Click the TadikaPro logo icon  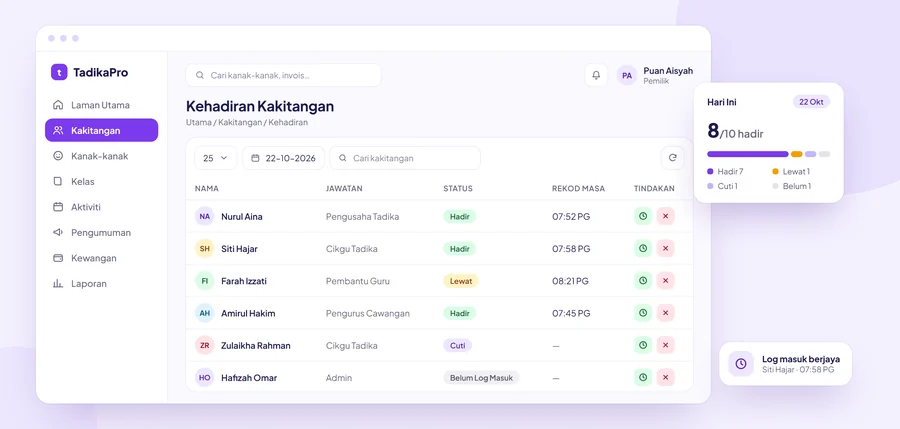coord(59,72)
